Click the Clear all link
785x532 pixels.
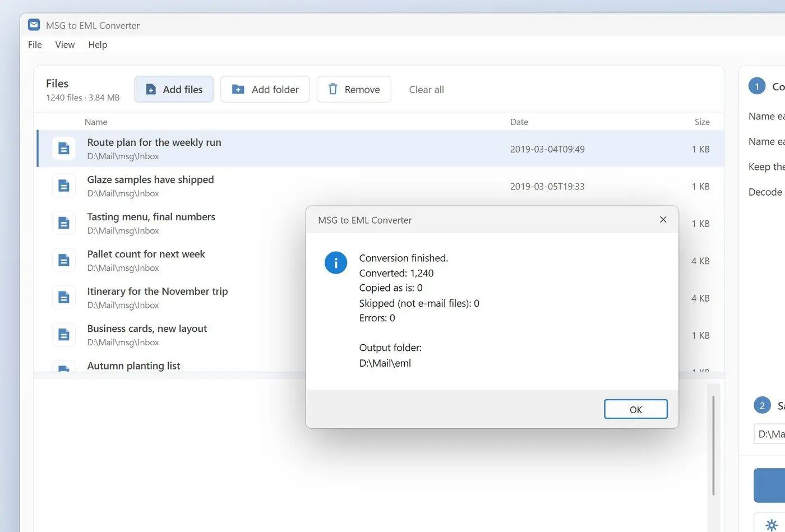point(426,90)
